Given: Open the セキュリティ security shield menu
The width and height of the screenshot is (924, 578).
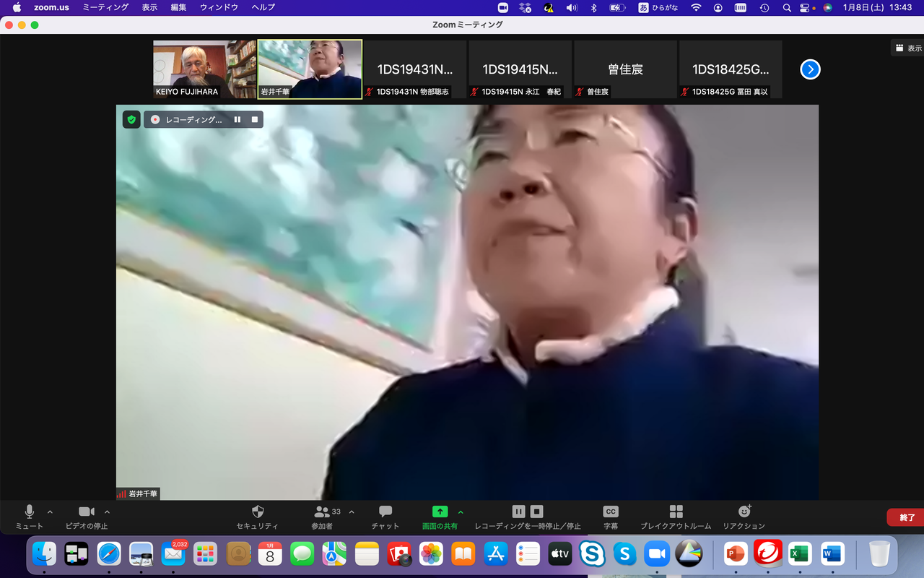Looking at the screenshot, I should coord(257,517).
